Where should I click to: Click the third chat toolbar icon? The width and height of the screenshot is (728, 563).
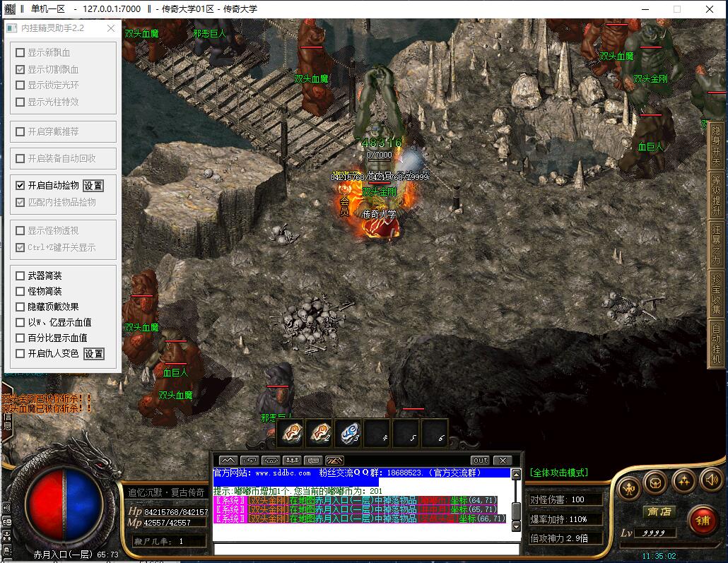[x=271, y=460]
